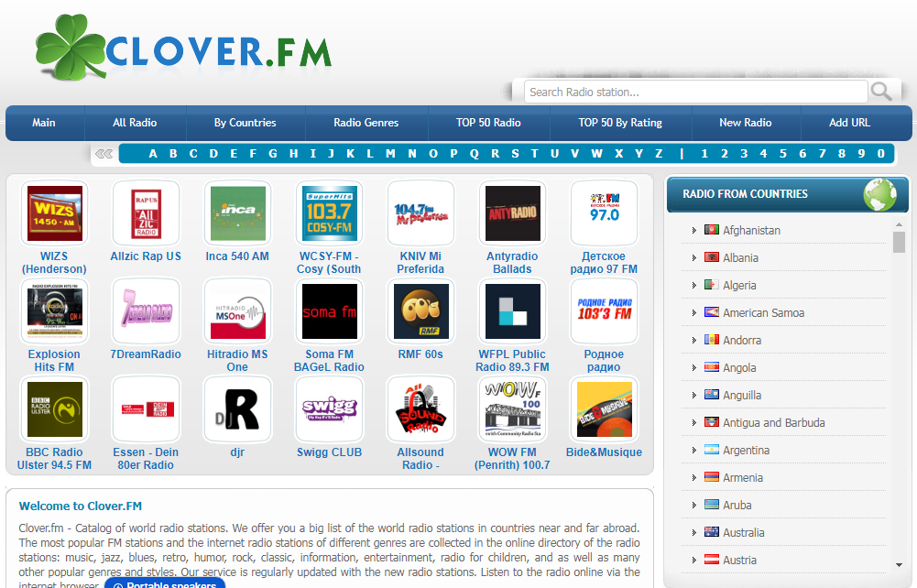The height and width of the screenshot is (588, 917).
Task: Select the Swigg CLUB station logo
Action: [x=329, y=408]
